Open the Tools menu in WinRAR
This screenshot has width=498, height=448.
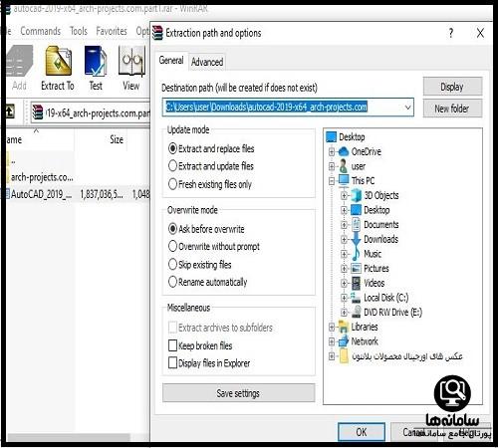tap(79, 31)
